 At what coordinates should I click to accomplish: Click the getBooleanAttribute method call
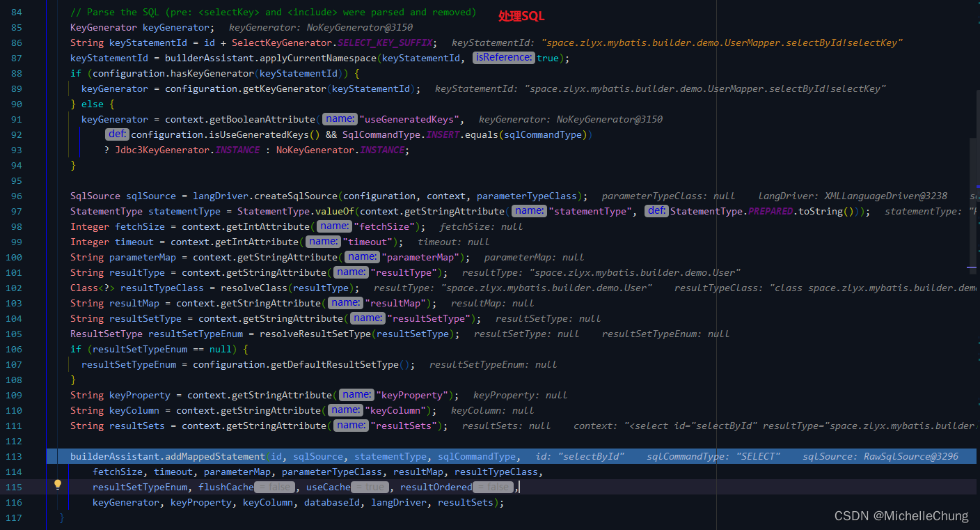click(x=262, y=119)
